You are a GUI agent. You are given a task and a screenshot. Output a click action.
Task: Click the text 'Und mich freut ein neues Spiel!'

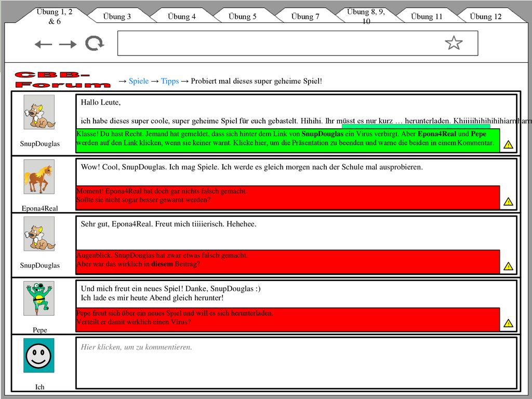click(132, 289)
